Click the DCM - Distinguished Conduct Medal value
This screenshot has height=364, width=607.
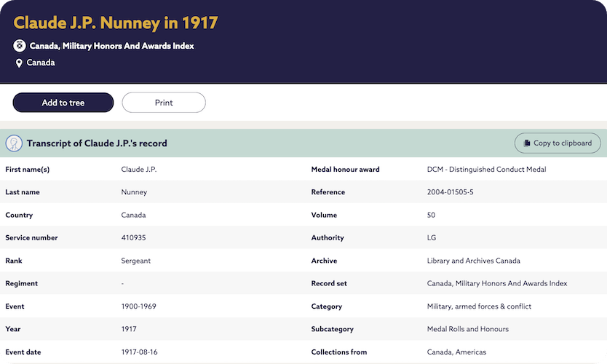[x=486, y=170]
